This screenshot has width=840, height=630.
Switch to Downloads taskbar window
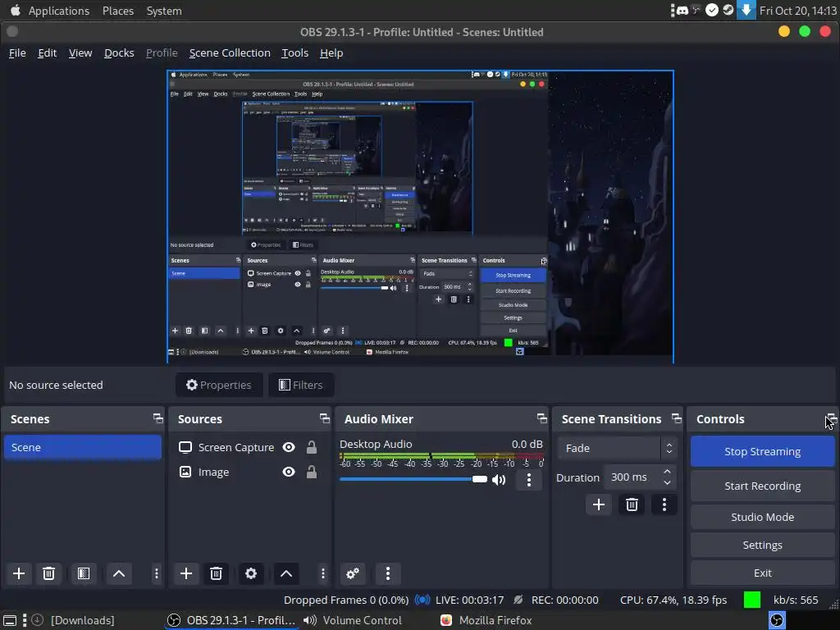73,620
